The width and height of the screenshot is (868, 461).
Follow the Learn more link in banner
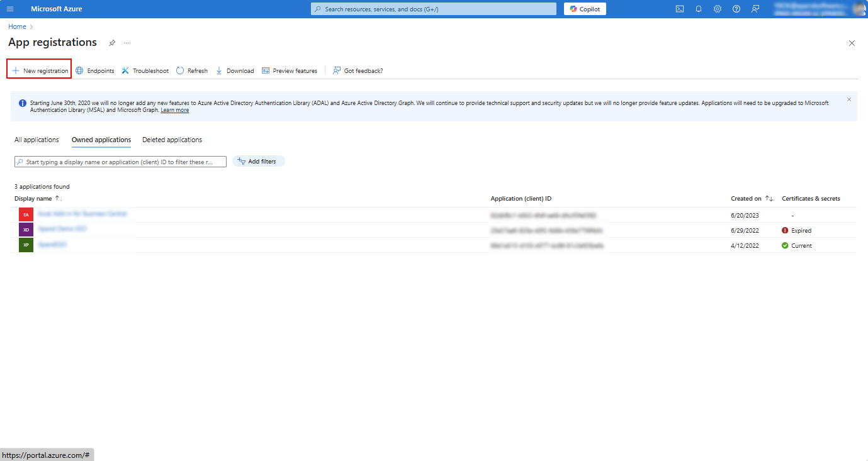tap(174, 110)
